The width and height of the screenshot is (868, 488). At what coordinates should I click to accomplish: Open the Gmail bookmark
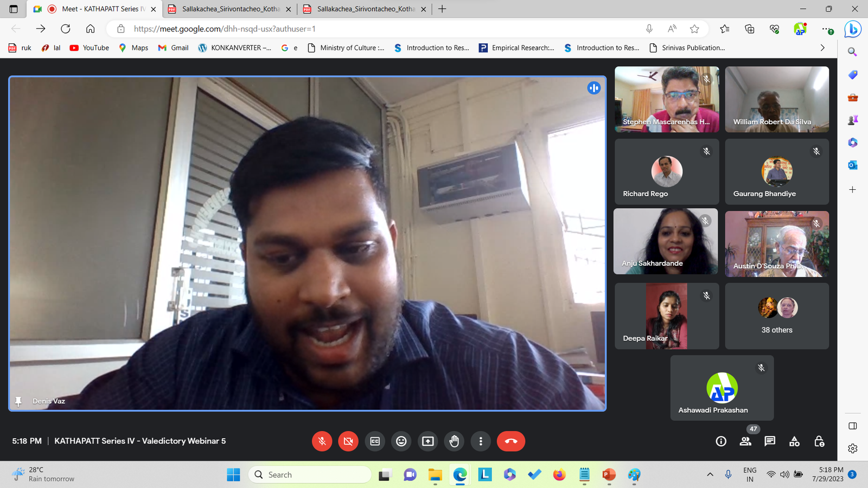click(x=174, y=48)
